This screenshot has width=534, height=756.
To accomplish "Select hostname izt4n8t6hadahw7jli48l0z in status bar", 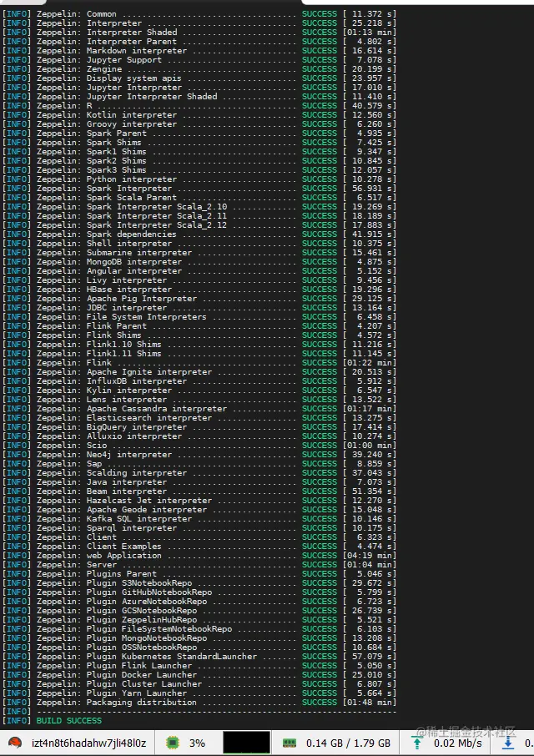I will [x=89, y=743].
